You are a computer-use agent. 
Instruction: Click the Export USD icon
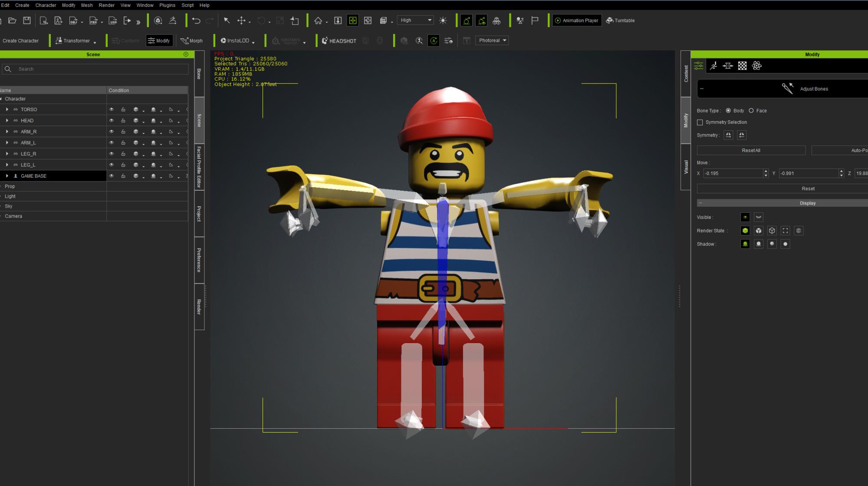(112, 20)
